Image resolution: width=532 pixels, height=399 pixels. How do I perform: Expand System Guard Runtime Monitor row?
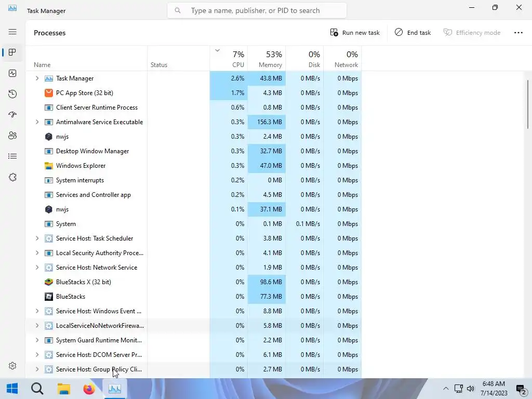coord(37,340)
